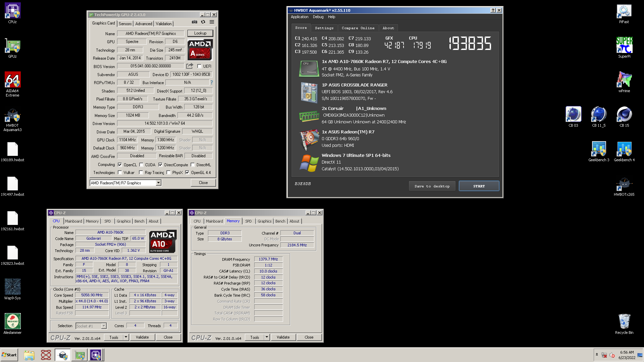The width and height of the screenshot is (644, 362).
Task: Open the Recycle Bin
Action: [624, 324]
